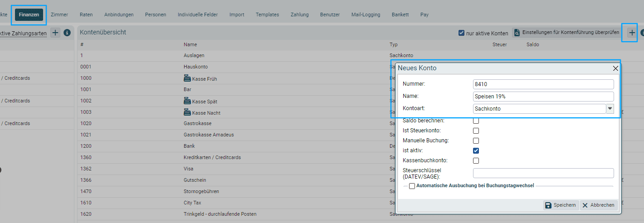The width and height of the screenshot is (644, 223).
Task: Enable the Saldo berechnen checkbox
Action: pos(476,121)
